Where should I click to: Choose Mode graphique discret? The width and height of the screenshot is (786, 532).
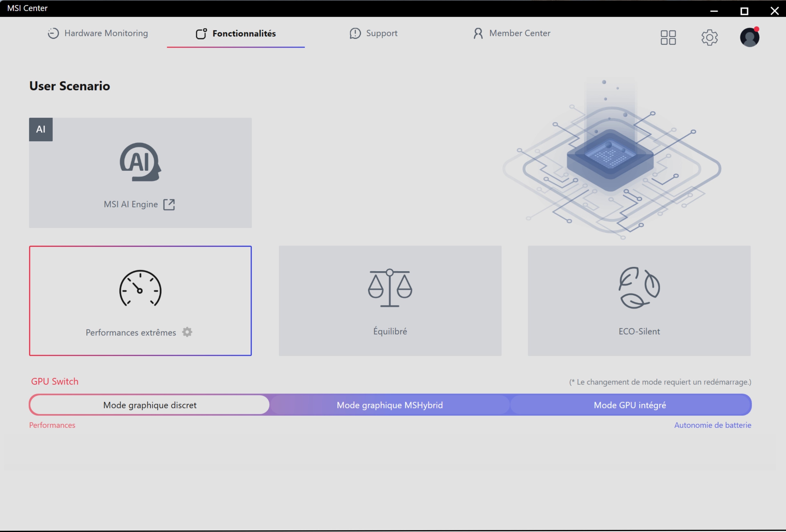point(150,405)
